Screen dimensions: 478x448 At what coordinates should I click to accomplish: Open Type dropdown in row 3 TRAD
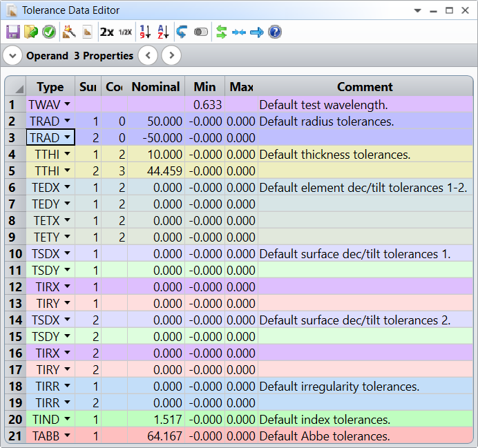(68, 137)
